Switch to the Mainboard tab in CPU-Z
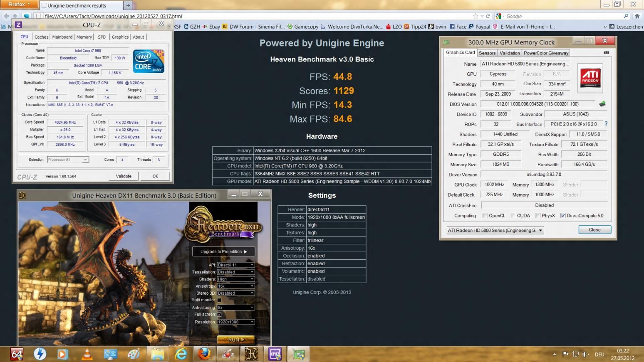644x362 pixels. pyautogui.click(x=62, y=37)
